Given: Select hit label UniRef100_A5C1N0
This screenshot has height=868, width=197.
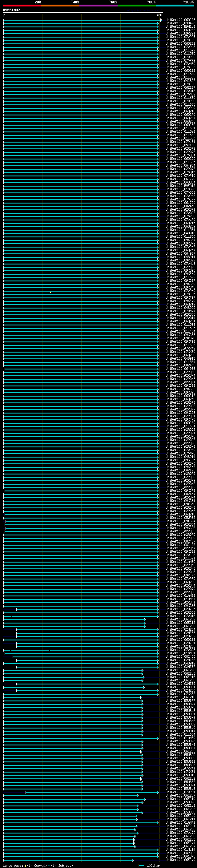Looking at the screenshot, I should 180,145.
